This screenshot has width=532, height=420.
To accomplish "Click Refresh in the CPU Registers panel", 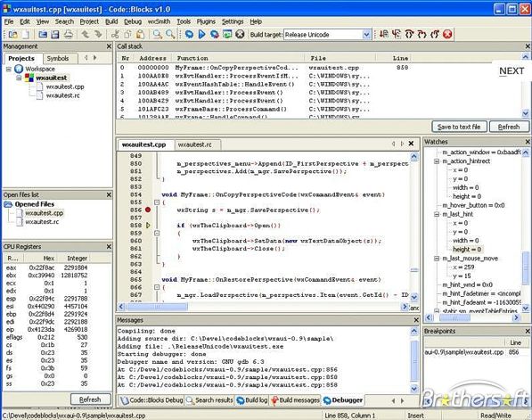I will pos(90,399).
